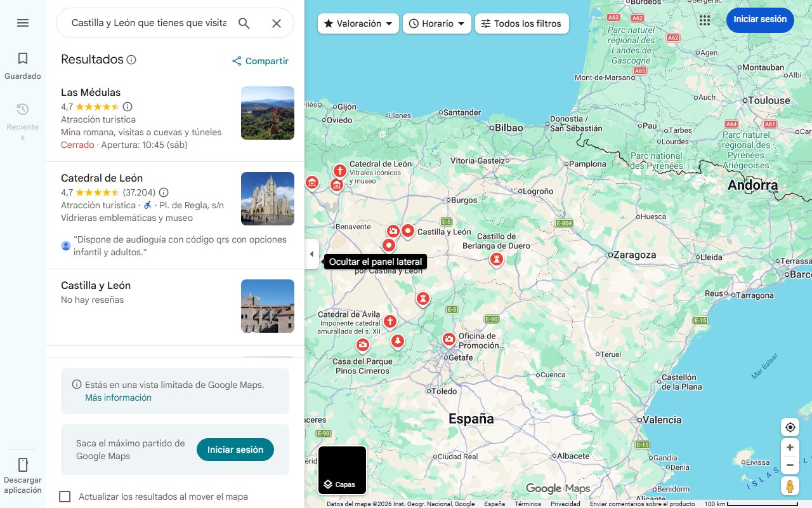
Task: Toggle Actualizar los resultados al mover el mapa
Action: pos(65,497)
